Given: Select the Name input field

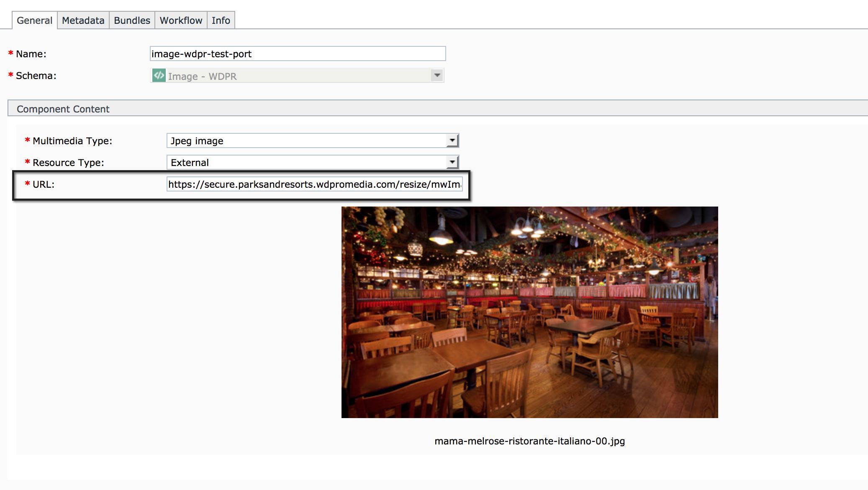Looking at the screenshot, I should pyautogui.click(x=298, y=54).
